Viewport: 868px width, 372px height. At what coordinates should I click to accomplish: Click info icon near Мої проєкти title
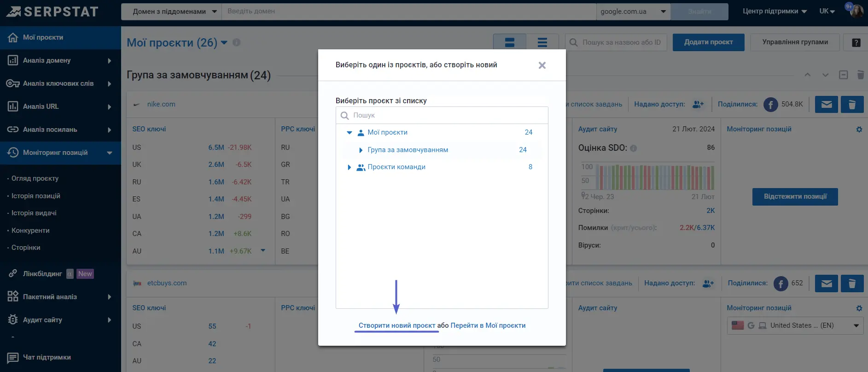click(236, 42)
